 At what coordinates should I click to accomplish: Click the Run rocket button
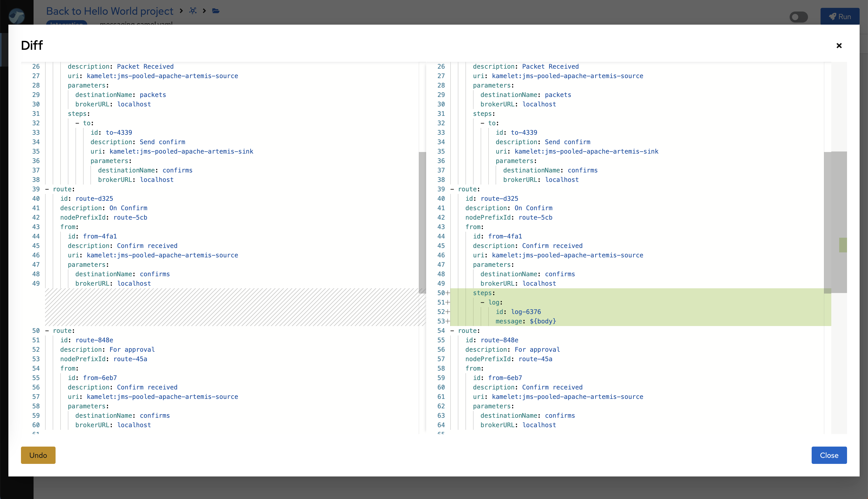click(x=839, y=17)
